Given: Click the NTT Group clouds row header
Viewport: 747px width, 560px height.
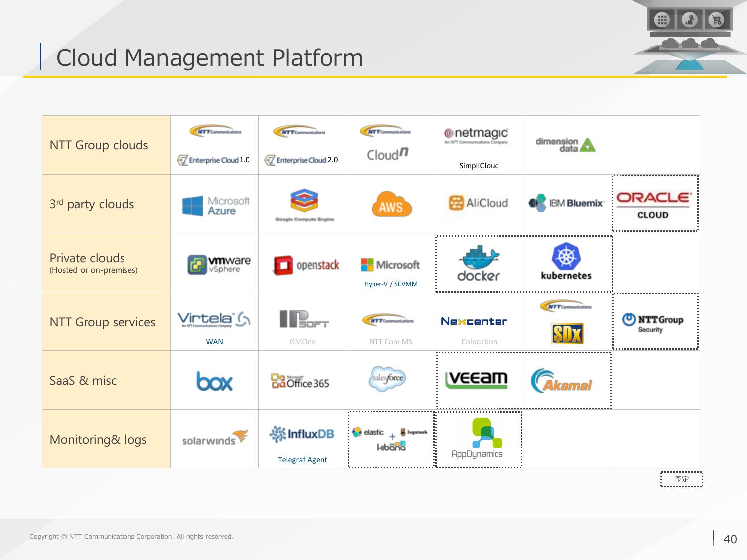Looking at the screenshot, I should (x=106, y=145).
